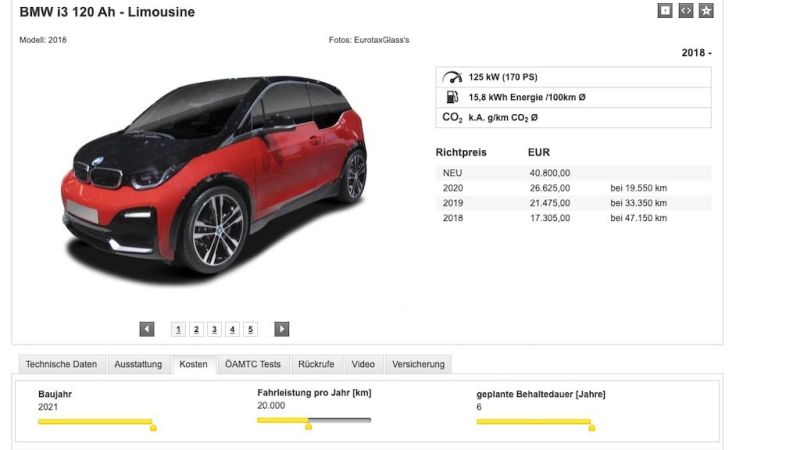800x450 pixels.
Task: Select the 15,8 kWh Energie /100km text
Action: pyautogui.click(x=527, y=97)
